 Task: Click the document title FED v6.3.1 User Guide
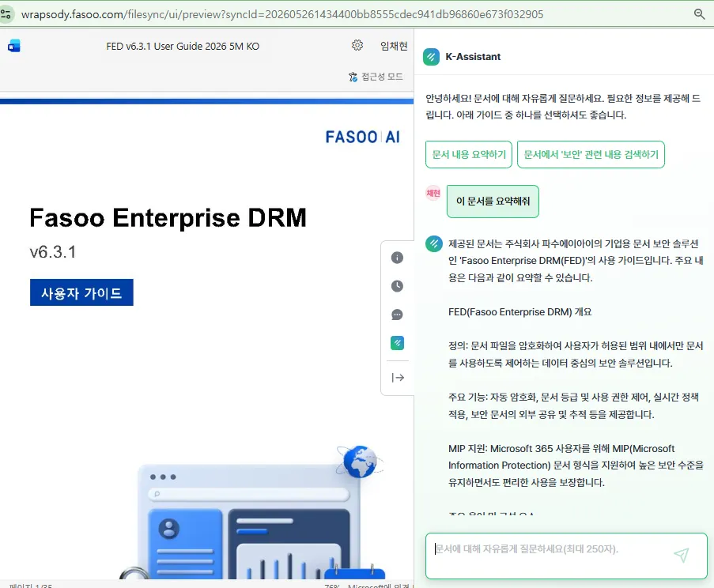coord(183,47)
